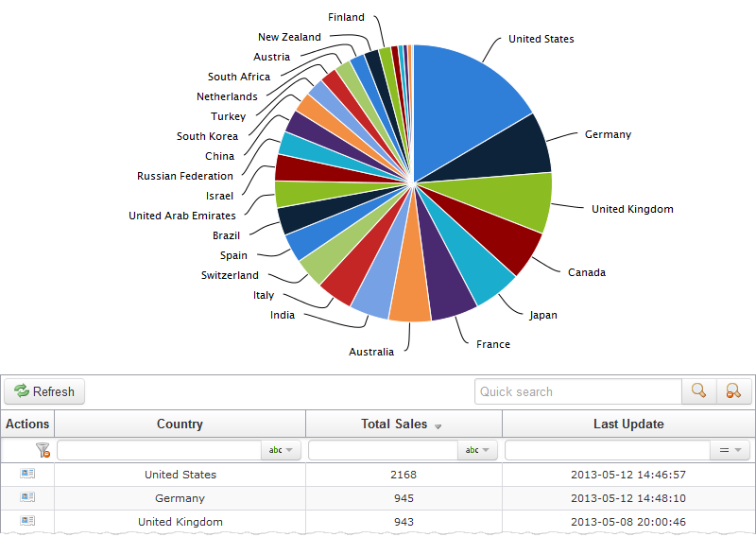Click the Total Sales sort arrow
The width and height of the screenshot is (756, 537).
438,426
